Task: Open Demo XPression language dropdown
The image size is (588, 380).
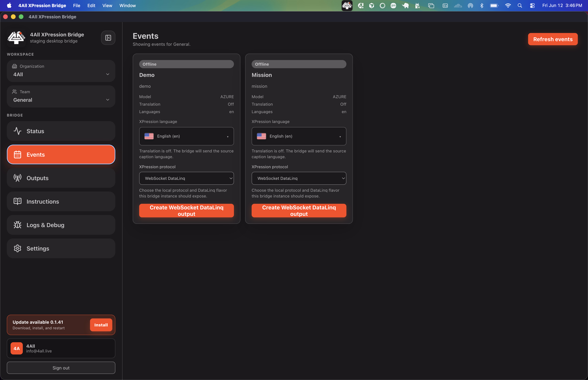Action: click(x=186, y=136)
